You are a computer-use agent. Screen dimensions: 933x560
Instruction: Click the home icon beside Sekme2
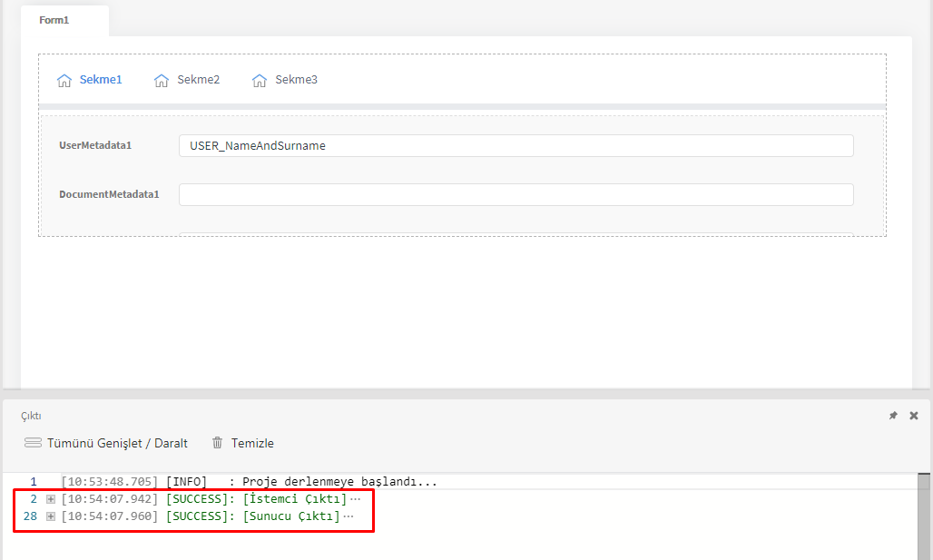point(162,81)
